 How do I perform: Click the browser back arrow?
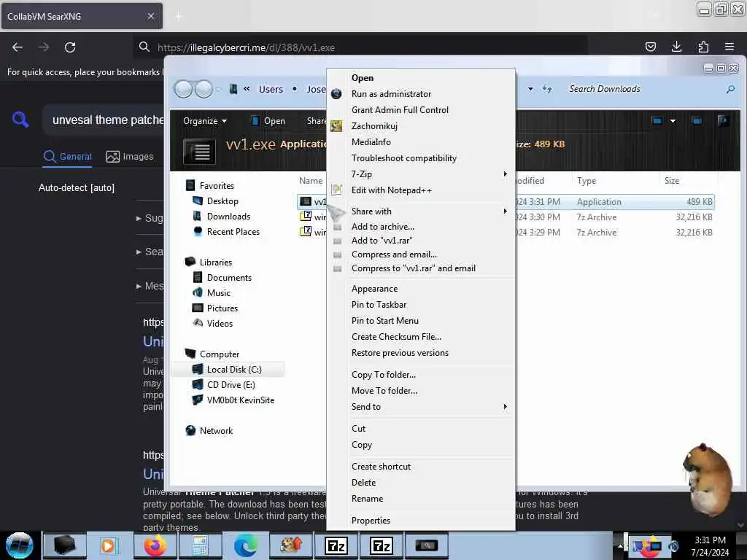tap(18, 47)
